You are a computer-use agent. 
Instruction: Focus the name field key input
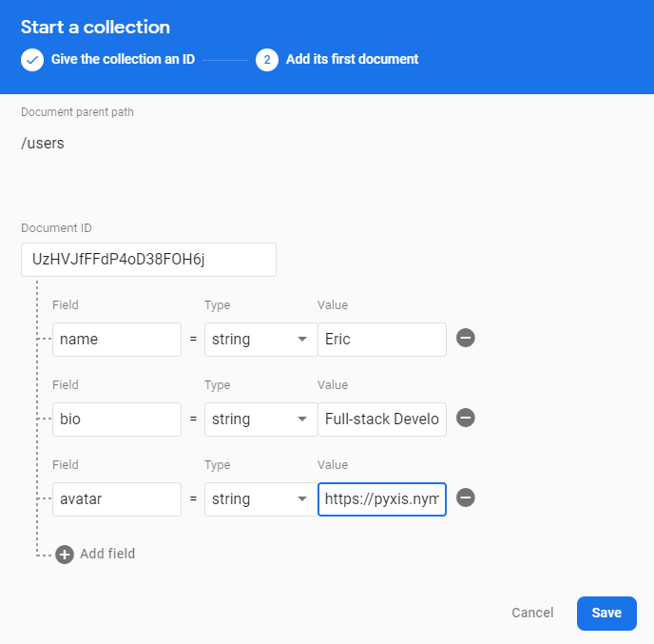tap(116, 340)
